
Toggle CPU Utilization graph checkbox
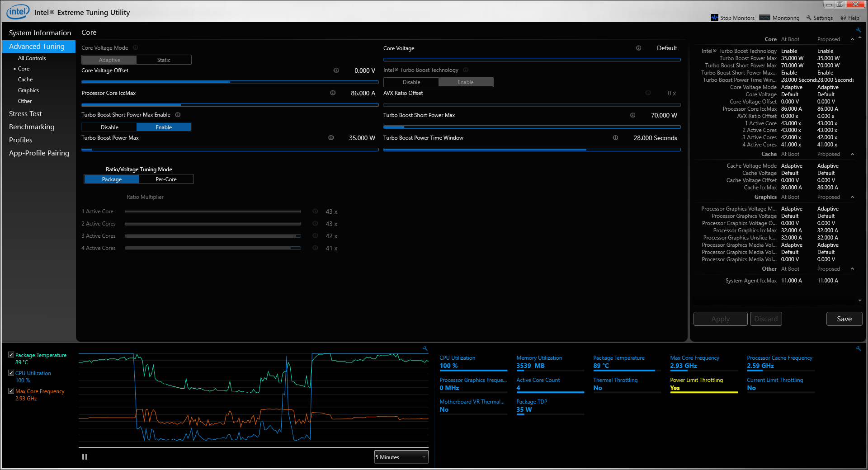coord(11,373)
